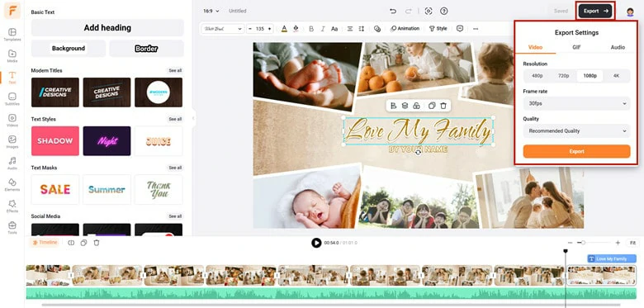Toggle italic on selected text
The height and width of the screenshot is (308, 644).
(x=322, y=29)
